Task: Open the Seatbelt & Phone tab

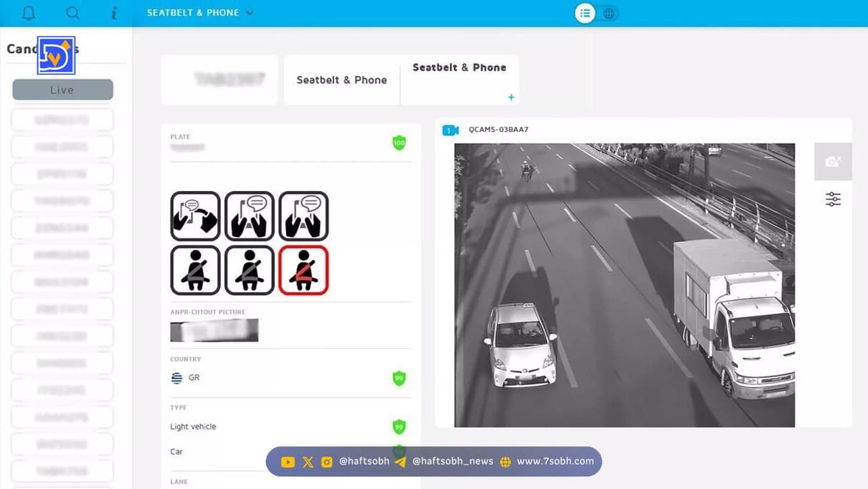Action: point(341,80)
